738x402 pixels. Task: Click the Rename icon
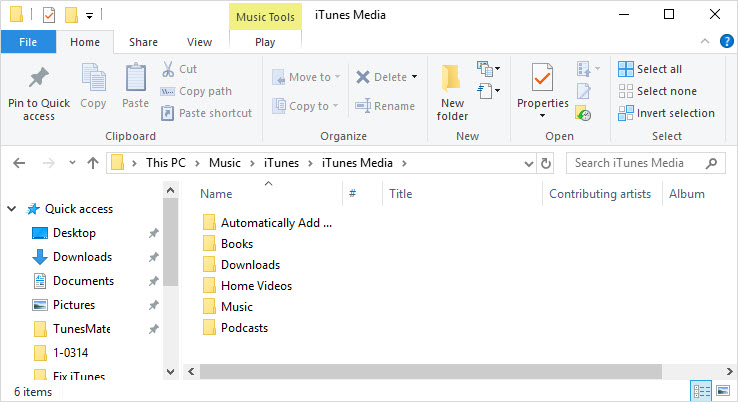[363, 106]
